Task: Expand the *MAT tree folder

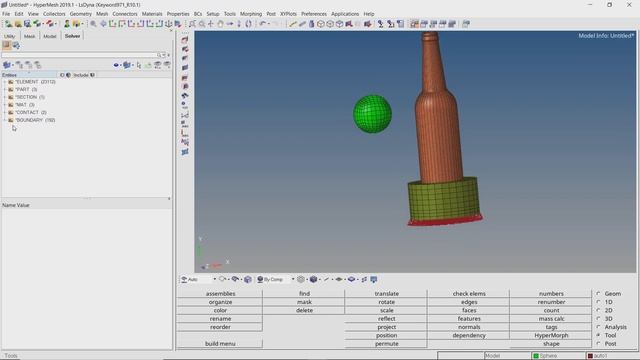Action: (4, 105)
